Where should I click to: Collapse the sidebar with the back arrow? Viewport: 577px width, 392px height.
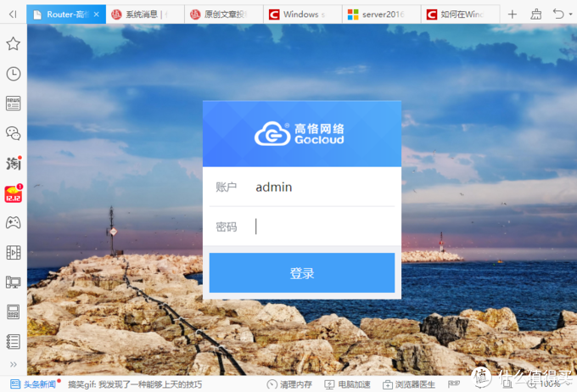click(x=13, y=14)
